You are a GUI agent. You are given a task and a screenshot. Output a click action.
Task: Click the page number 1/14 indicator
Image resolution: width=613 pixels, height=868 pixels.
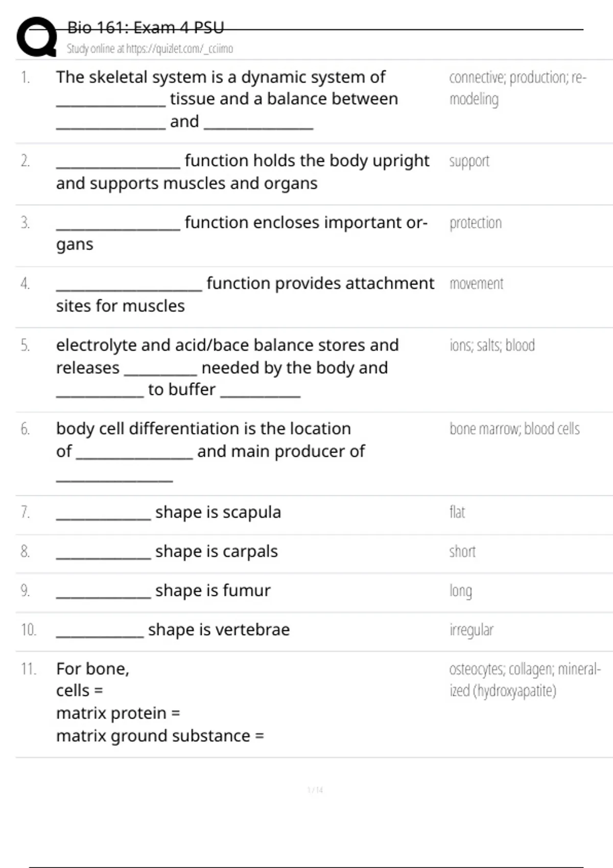click(315, 790)
